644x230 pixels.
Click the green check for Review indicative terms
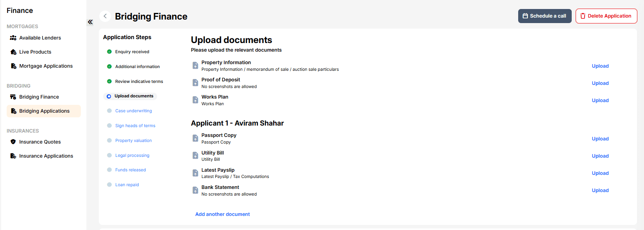(x=109, y=81)
